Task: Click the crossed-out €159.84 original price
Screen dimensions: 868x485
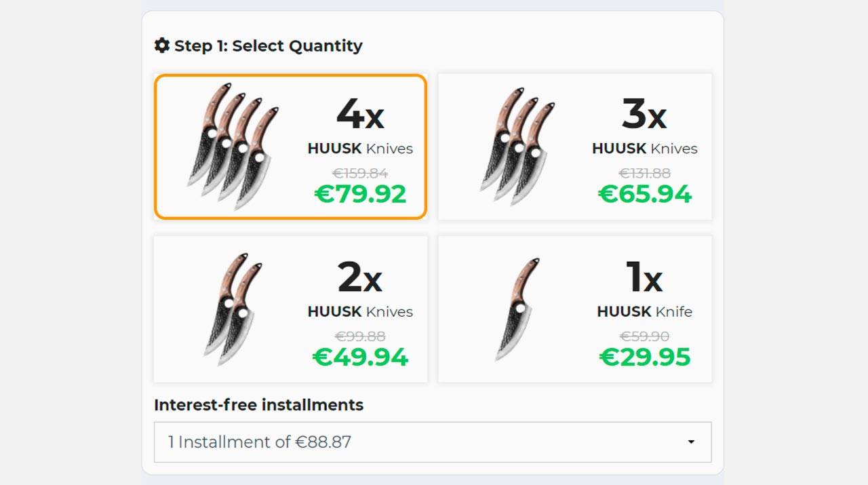Action: pyautogui.click(x=360, y=173)
